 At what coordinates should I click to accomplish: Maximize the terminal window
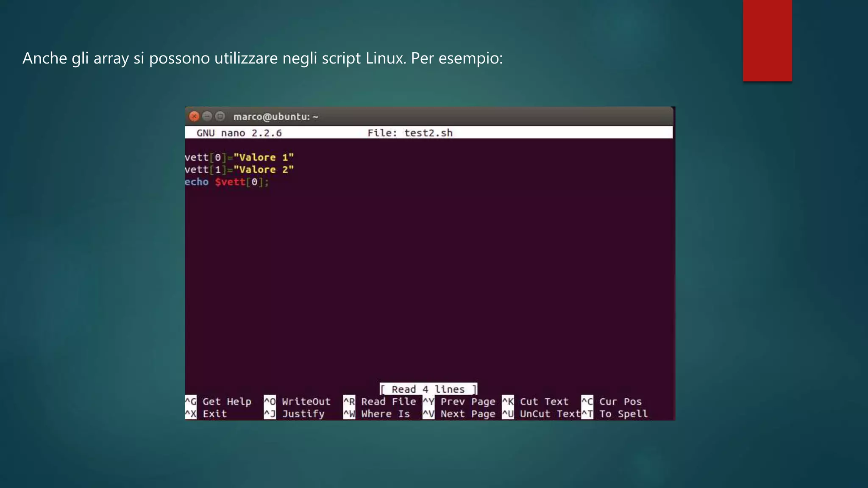(x=220, y=116)
